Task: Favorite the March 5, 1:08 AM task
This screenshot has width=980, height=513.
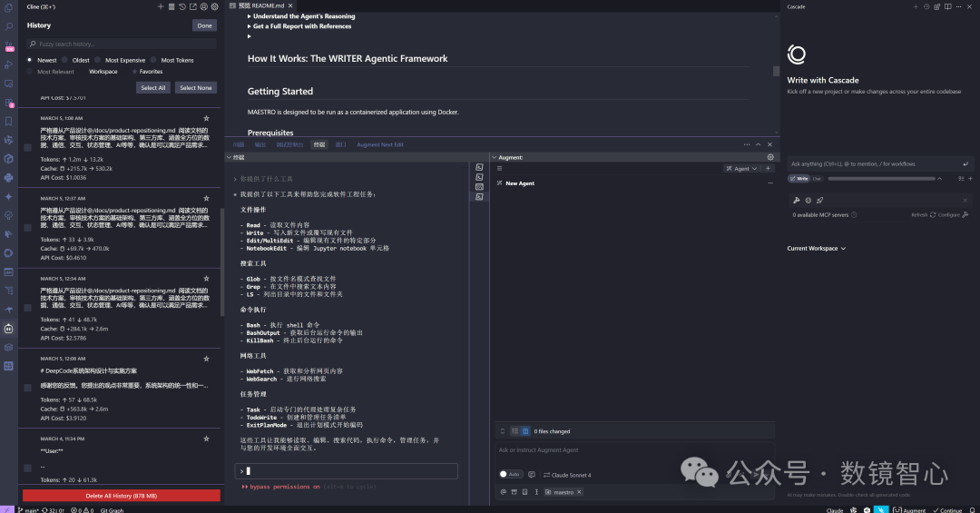Action: [x=206, y=118]
